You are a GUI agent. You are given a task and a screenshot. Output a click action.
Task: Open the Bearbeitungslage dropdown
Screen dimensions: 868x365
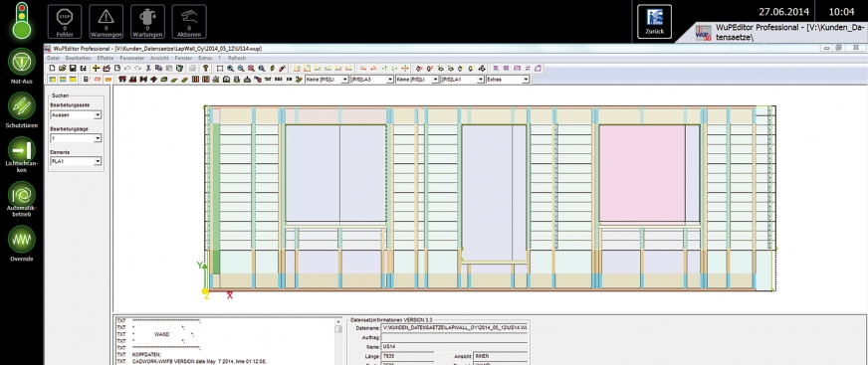point(76,138)
